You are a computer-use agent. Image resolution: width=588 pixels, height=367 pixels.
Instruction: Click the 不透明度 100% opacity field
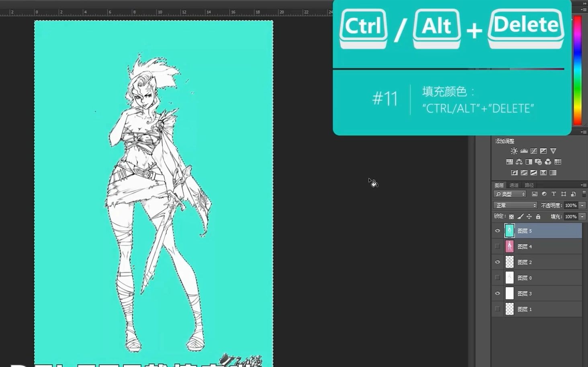pos(571,205)
